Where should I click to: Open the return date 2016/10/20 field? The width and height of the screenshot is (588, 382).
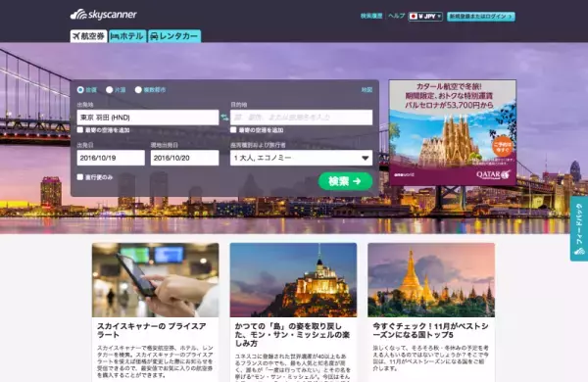coord(184,158)
